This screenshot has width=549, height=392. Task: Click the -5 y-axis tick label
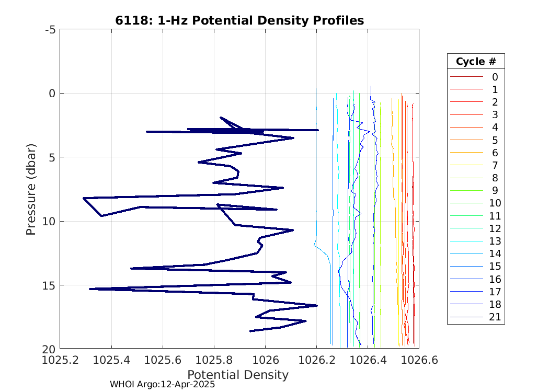pyautogui.click(x=51, y=30)
